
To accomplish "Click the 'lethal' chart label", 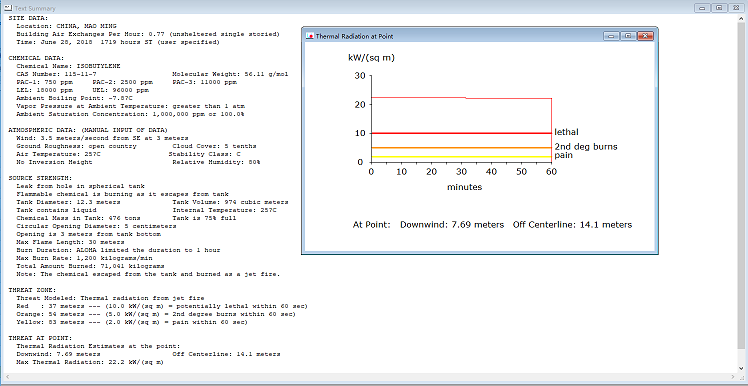I will click(567, 132).
